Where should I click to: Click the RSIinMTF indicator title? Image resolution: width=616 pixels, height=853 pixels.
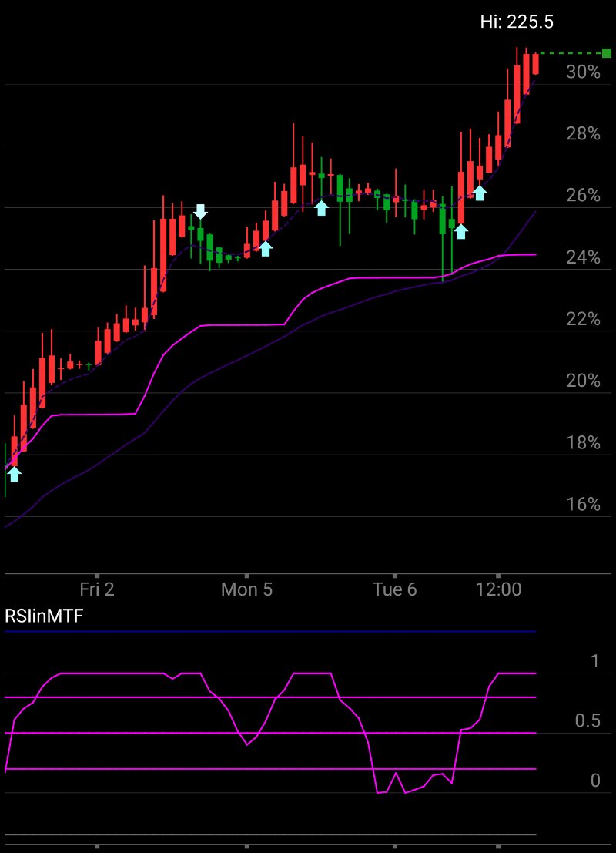pos(44,616)
